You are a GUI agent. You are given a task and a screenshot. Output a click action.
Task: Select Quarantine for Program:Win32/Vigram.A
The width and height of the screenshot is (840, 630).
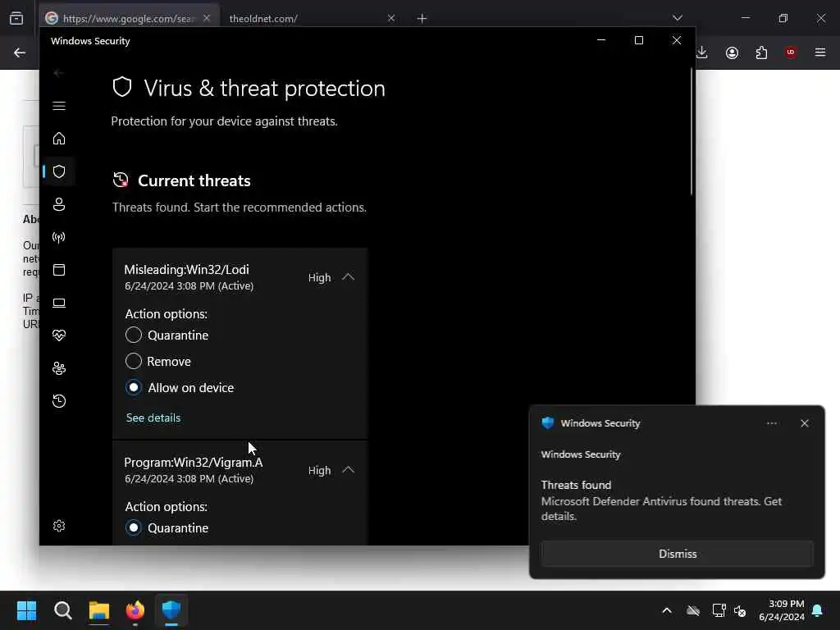(134, 527)
